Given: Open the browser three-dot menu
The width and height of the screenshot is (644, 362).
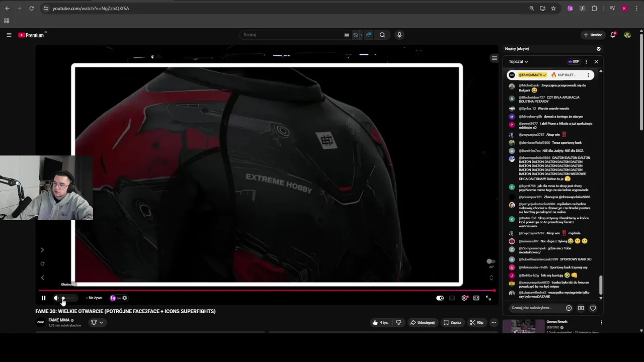Looking at the screenshot, I should point(636,8).
